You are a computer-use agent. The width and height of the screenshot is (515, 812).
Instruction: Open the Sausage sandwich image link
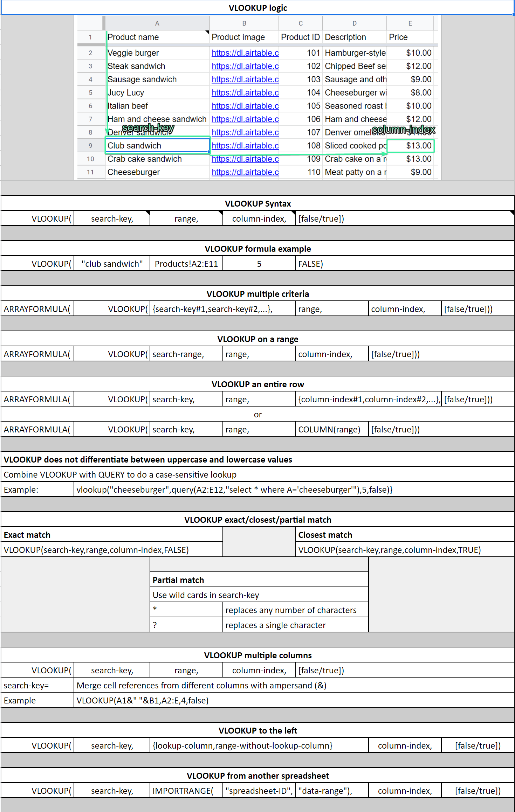click(245, 79)
